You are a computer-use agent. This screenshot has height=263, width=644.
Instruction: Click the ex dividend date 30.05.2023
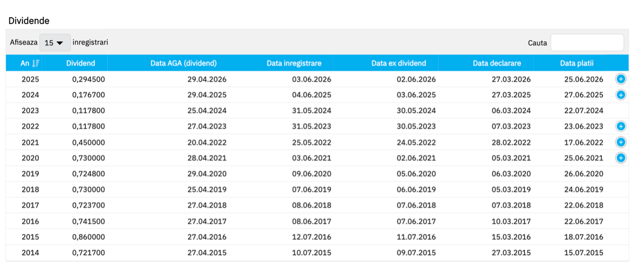(417, 126)
